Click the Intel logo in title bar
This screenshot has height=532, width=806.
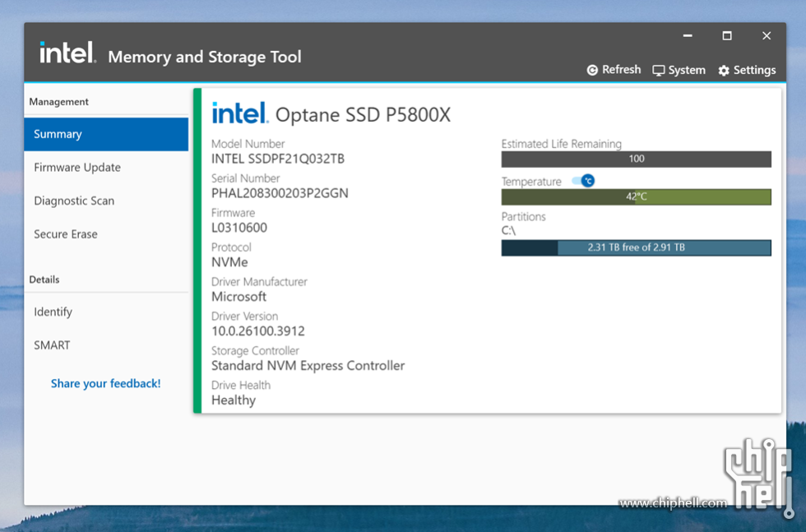click(67, 53)
